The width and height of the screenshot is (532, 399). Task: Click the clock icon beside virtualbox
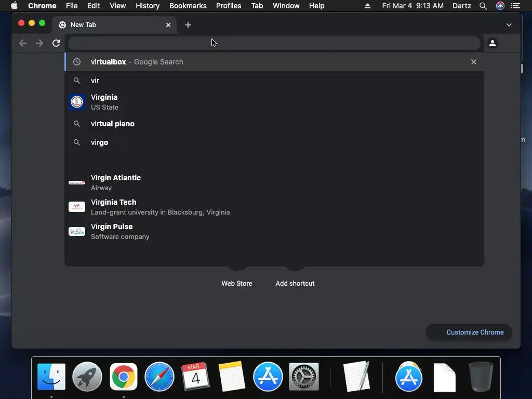77,62
